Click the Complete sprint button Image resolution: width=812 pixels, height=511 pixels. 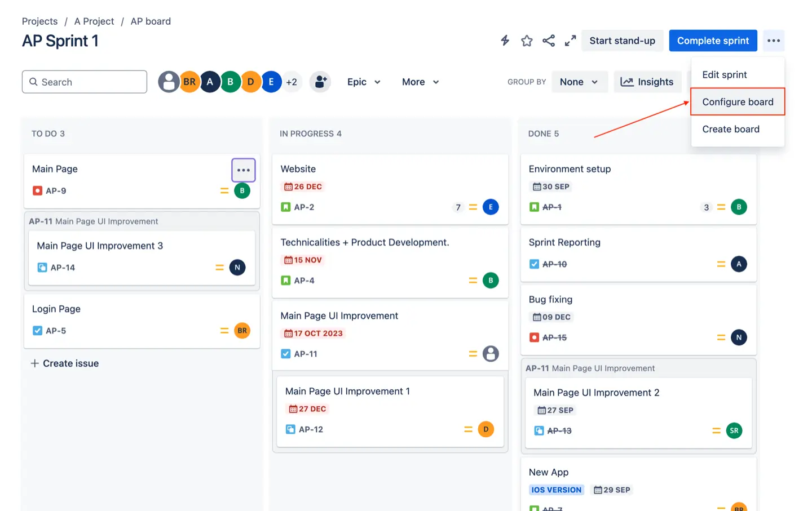click(713, 41)
